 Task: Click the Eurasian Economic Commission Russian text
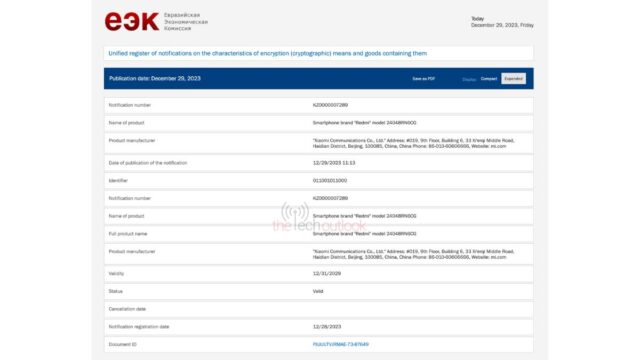tap(186, 22)
